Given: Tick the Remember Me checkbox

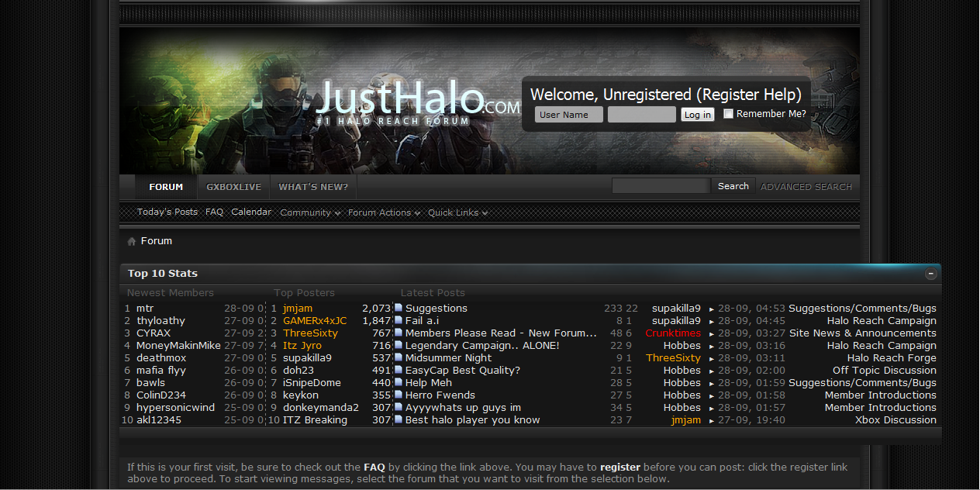Looking at the screenshot, I should [x=728, y=114].
